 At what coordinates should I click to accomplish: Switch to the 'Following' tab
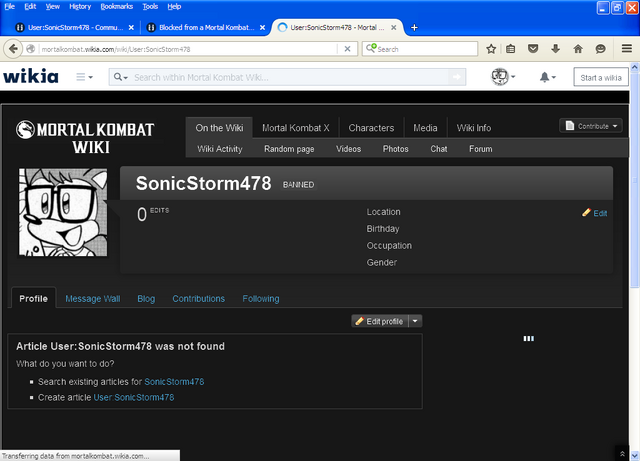(261, 298)
